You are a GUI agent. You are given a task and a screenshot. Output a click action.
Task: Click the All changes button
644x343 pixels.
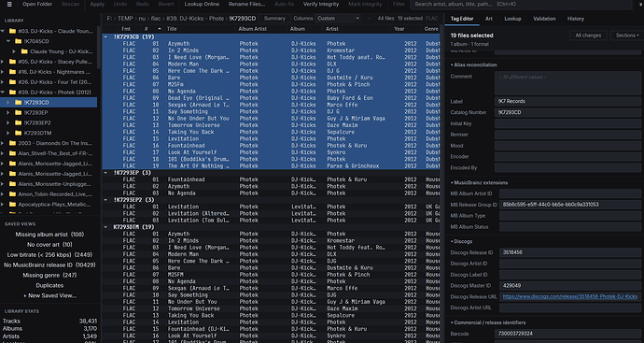click(x=588, y=36)
